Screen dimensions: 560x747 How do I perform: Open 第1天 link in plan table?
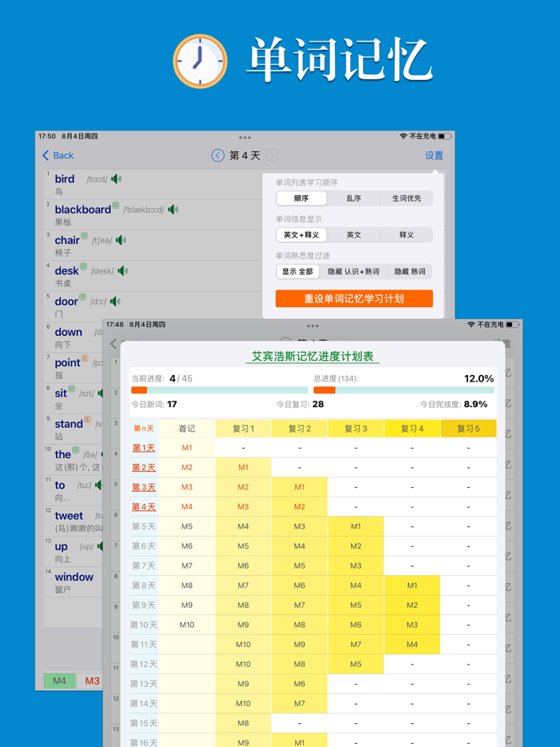[143, 448]
